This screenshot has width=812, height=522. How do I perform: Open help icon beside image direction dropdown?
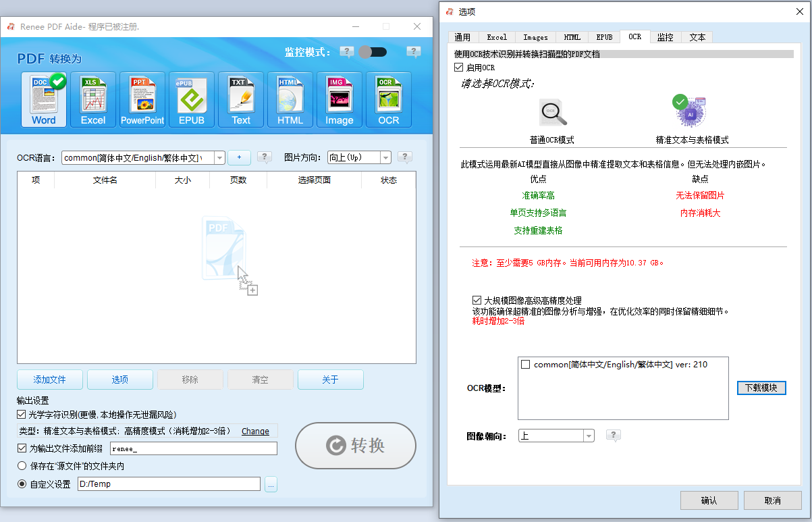tap(405, 157)
